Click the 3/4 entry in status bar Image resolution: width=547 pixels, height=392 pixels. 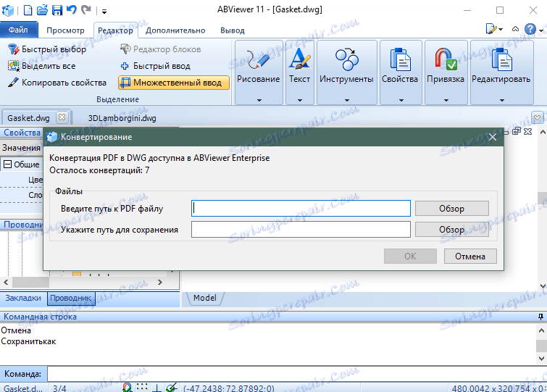(x=59, y=388)
